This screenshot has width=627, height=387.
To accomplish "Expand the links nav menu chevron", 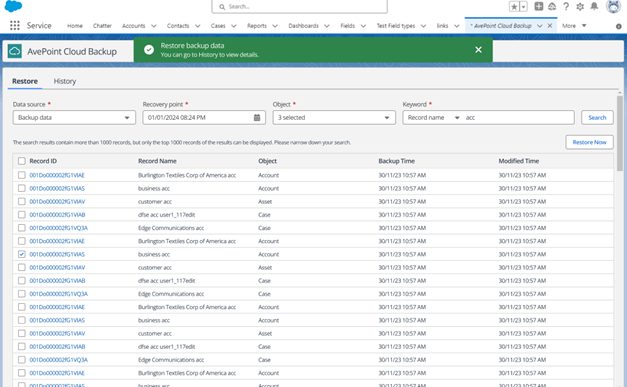I will tap(457, 26).
